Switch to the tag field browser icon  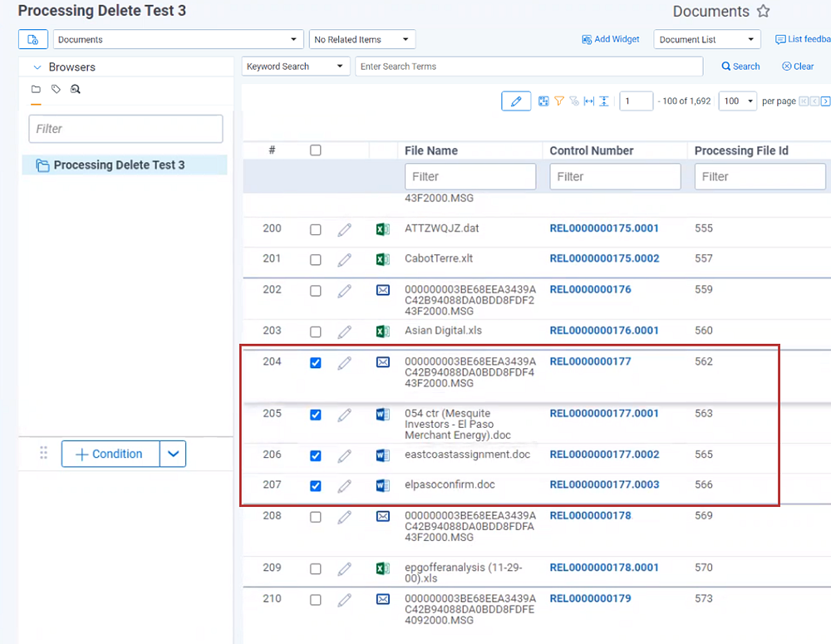[x=56, y=89]
